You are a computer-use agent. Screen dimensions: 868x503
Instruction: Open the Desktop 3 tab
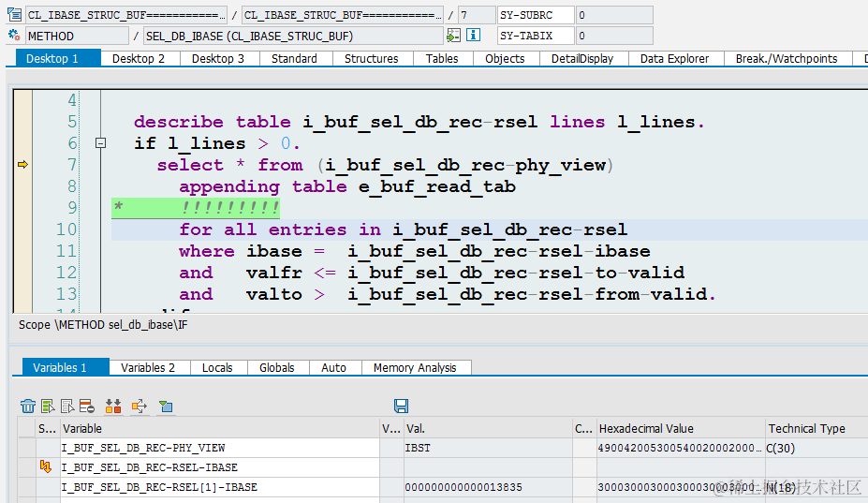218,59
